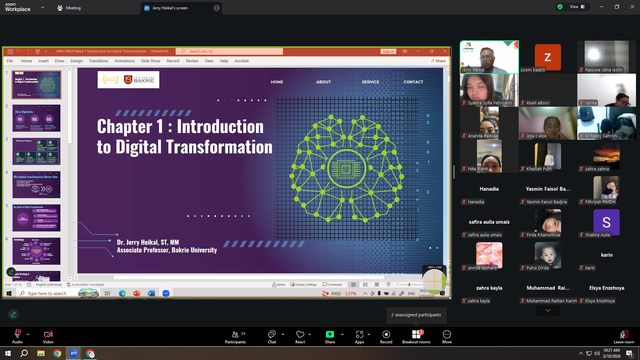
Task: Open Windows Start menu
Action: coord(8,353)
